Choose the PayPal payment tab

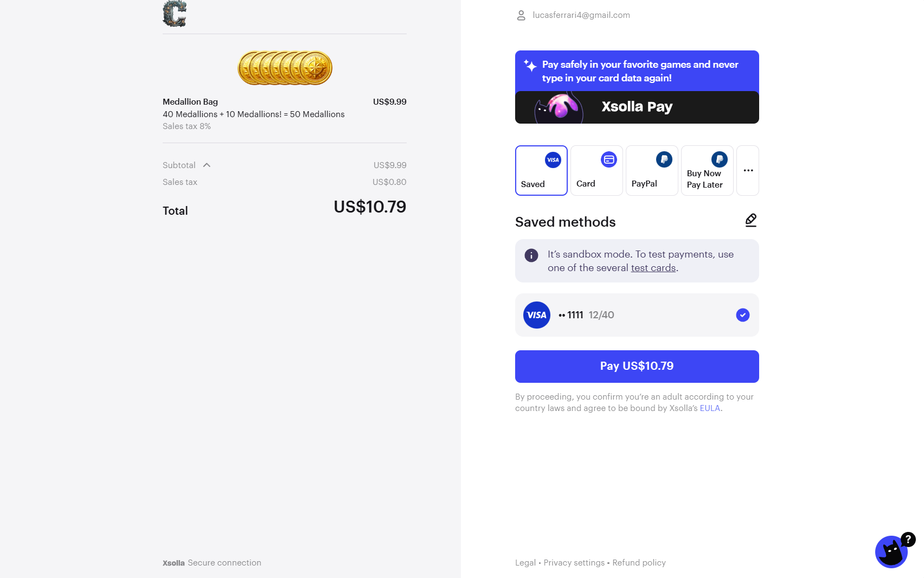(652, 170)
